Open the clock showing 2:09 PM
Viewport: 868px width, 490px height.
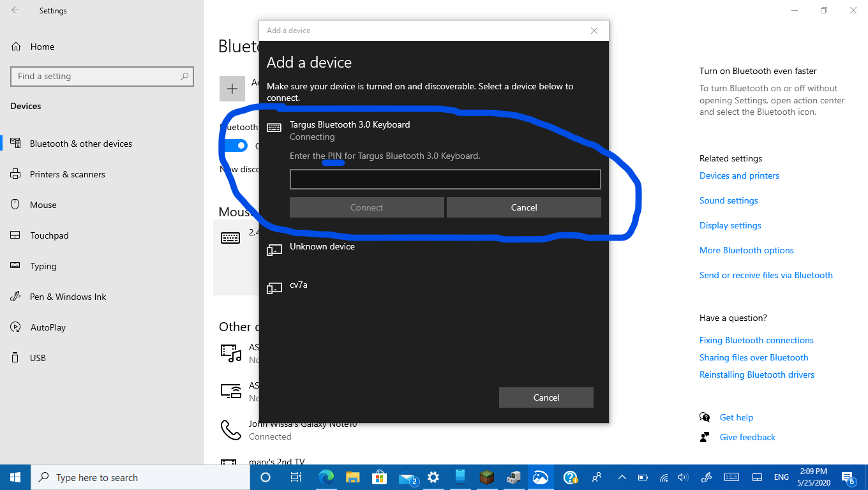(x=813, y=477)
